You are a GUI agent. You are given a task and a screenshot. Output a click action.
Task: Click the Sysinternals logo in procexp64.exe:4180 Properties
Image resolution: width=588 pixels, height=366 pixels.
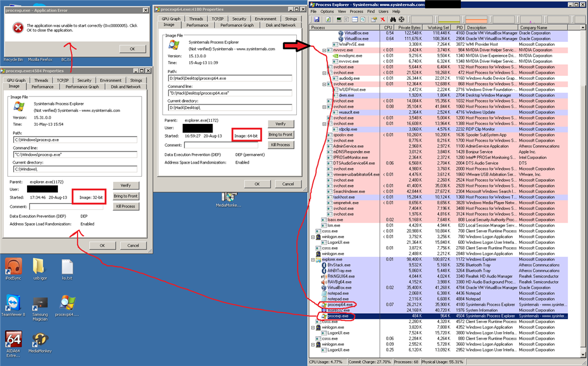pos(173,45)
